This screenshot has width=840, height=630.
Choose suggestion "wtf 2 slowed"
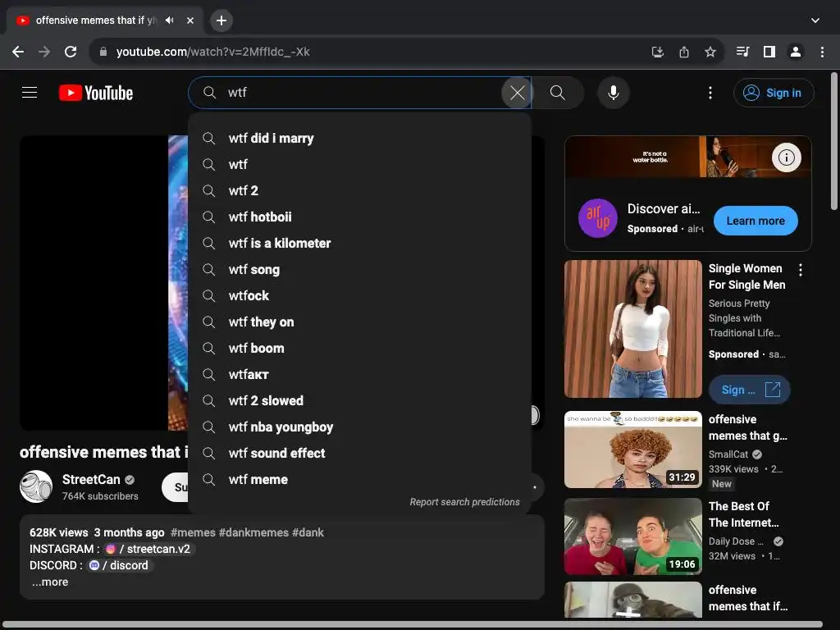pos(359,400)
